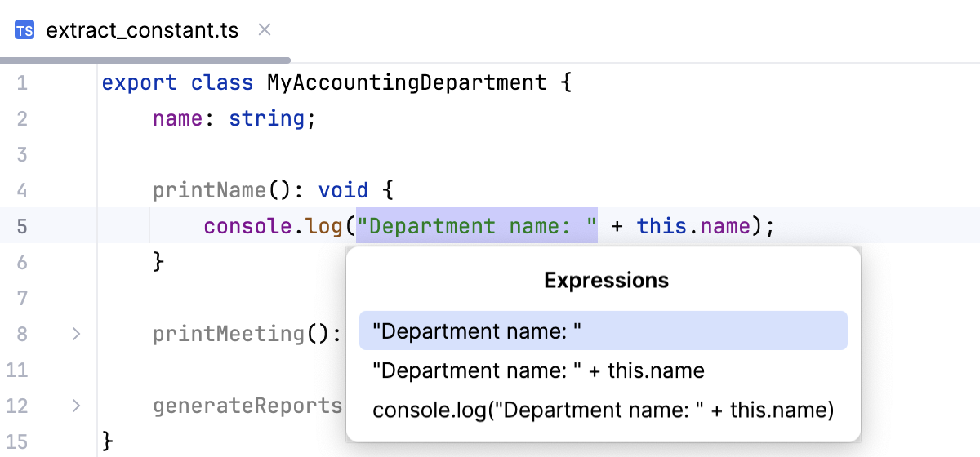Click the void return type
Screen dimensions: 980x457
tap(343, 191)
